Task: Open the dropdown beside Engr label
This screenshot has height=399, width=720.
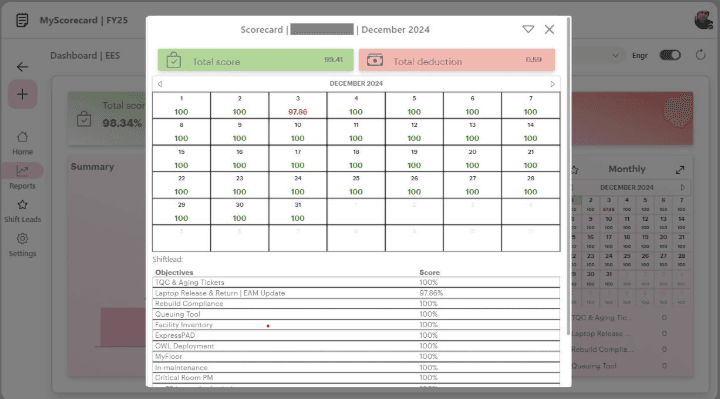Action: (615, 56)
